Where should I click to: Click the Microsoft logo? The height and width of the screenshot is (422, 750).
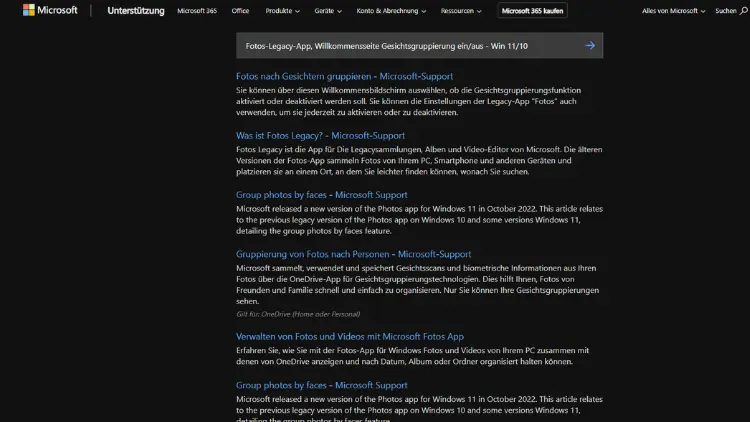coord(50,10)
